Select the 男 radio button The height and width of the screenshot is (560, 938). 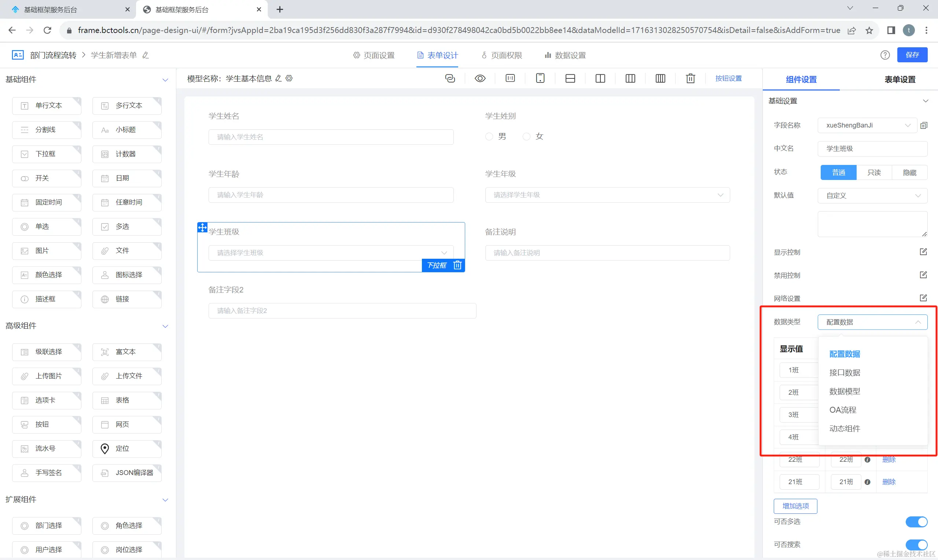point(489,137)
